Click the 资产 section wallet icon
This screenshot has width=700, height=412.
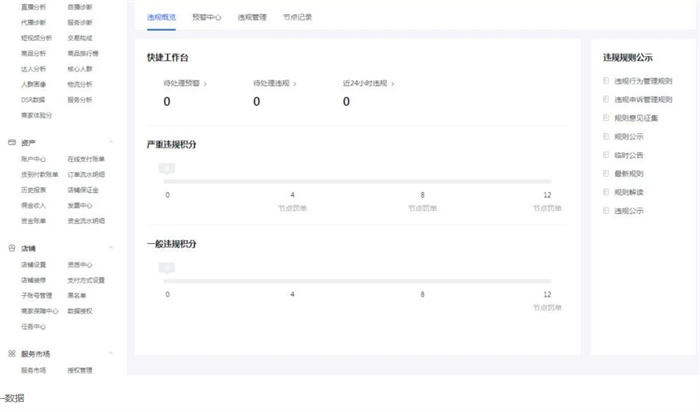pos(12,142)
